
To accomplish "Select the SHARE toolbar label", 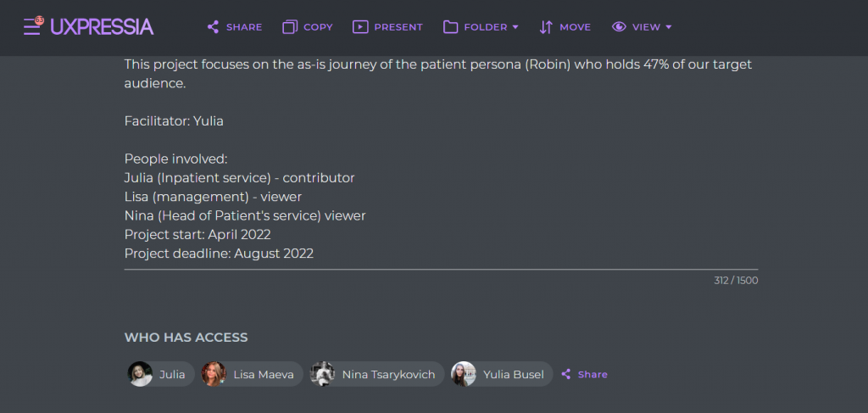I will (x=244, y=27).
